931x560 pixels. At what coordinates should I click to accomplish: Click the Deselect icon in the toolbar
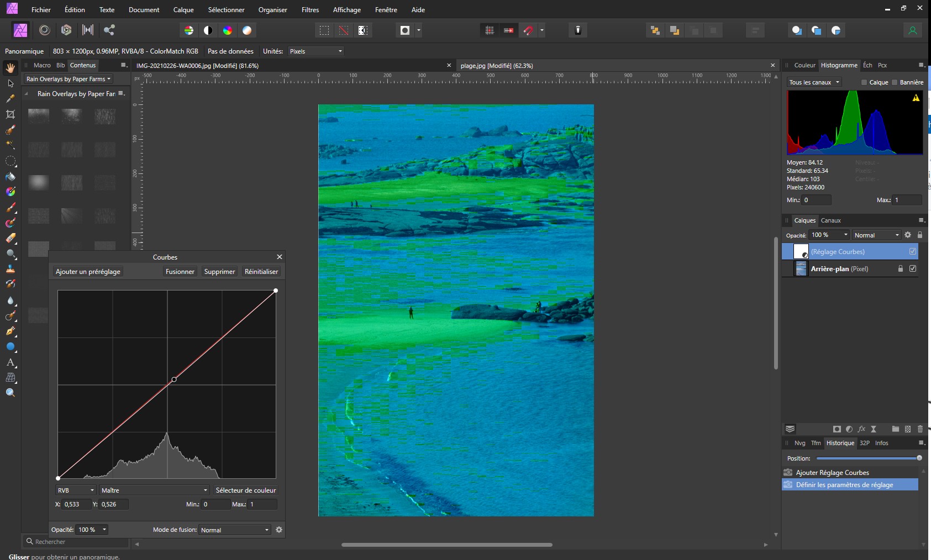[344, 30]
